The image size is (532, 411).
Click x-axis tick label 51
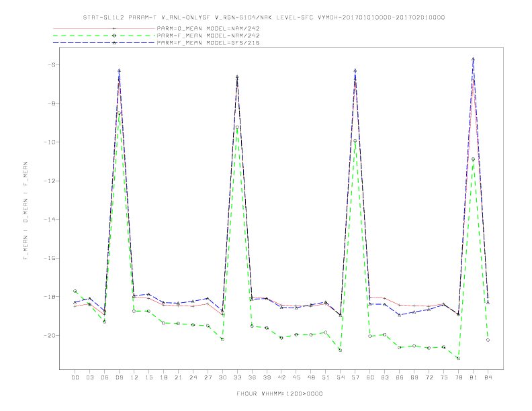326,377
